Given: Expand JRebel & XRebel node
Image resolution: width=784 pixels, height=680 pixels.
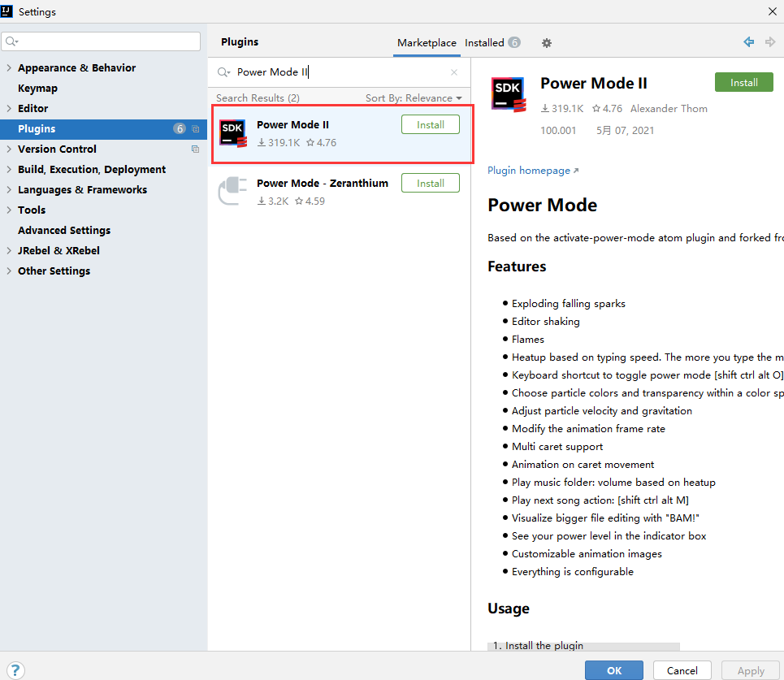Looking at the screenshot, I should [9, 250].
